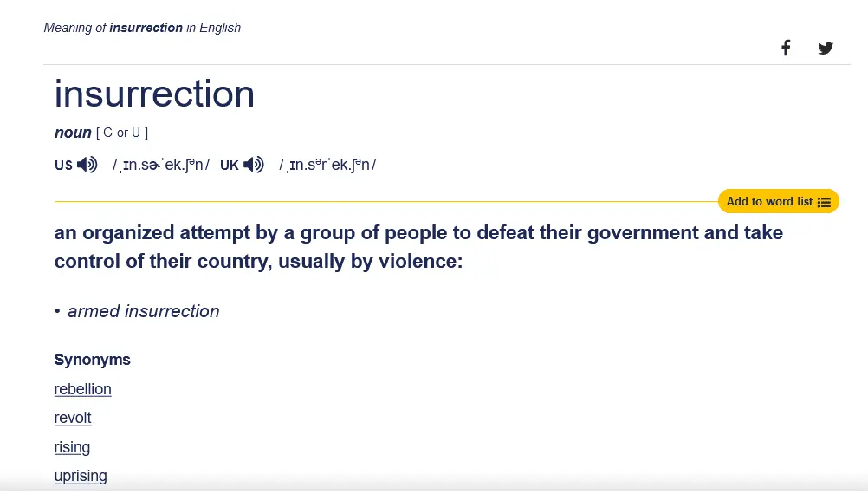The image size is (868, 494).
Task: Click the 'Synonyms' heading
Action: pos(93,360)
